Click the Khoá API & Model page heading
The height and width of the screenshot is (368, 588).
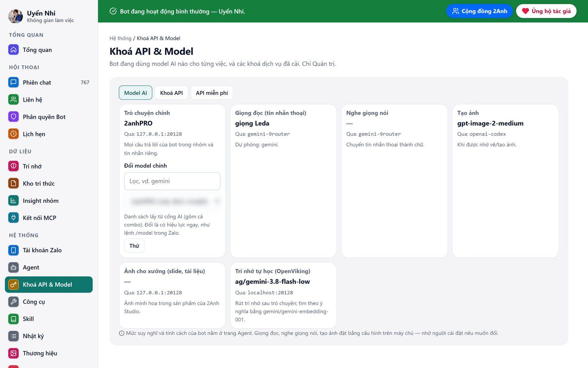pos(151,51)
